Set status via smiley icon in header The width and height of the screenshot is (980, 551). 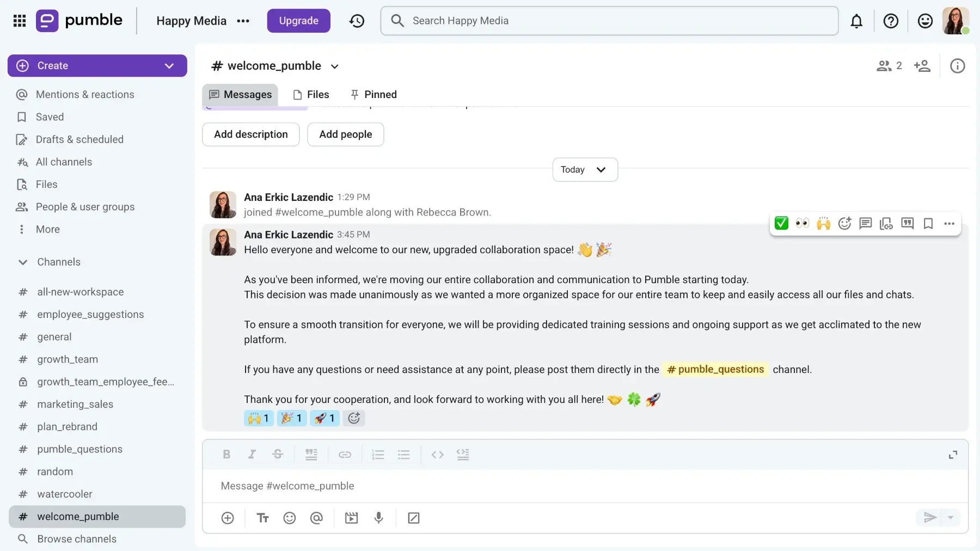pyautogui.click(x=925, y=21)
